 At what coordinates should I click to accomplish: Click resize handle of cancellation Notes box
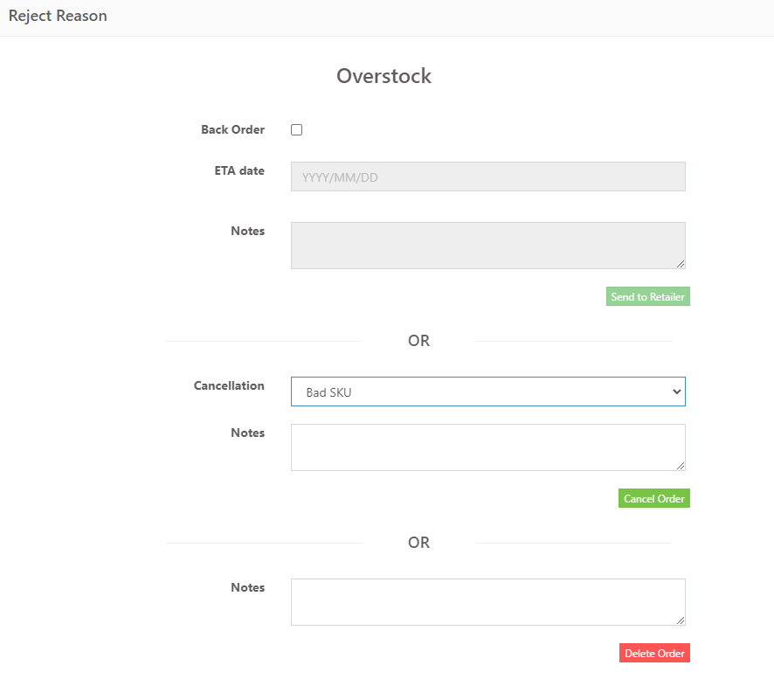pos(680,465)
